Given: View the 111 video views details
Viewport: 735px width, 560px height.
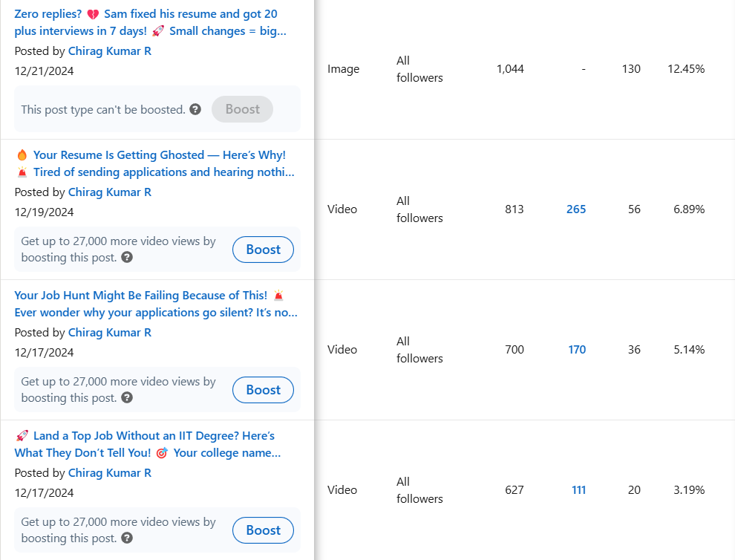Looking at the screenshot, I should pyautogui.click(x=579, y=489).
